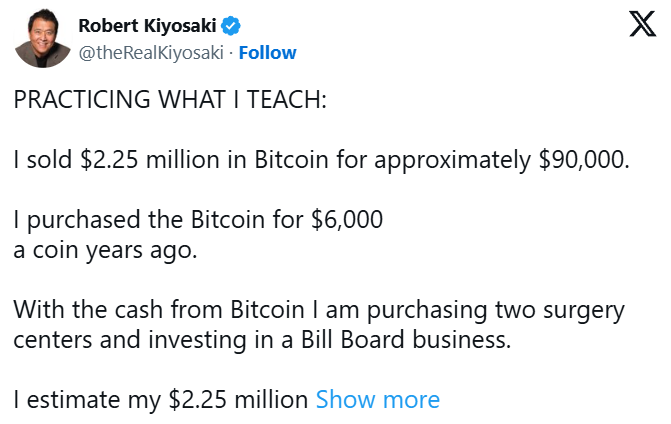Click the "$90,000." amount text

coord(581,160)
